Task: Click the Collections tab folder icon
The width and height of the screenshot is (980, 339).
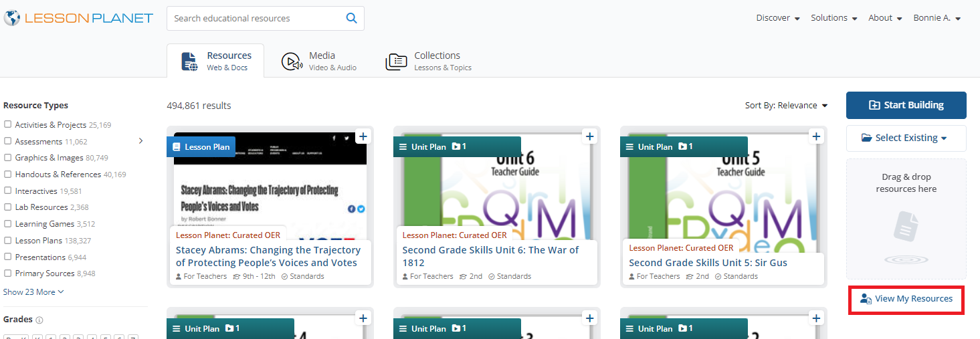Action: pyautogui.click(x=396, y=62)
